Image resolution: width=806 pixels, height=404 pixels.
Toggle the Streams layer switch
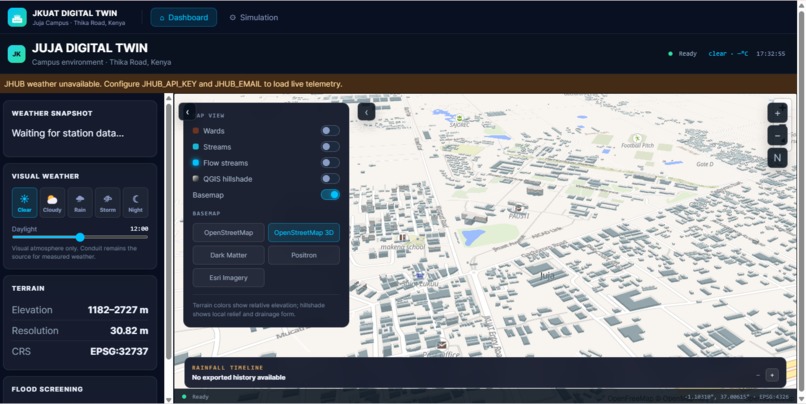(330, 147)
